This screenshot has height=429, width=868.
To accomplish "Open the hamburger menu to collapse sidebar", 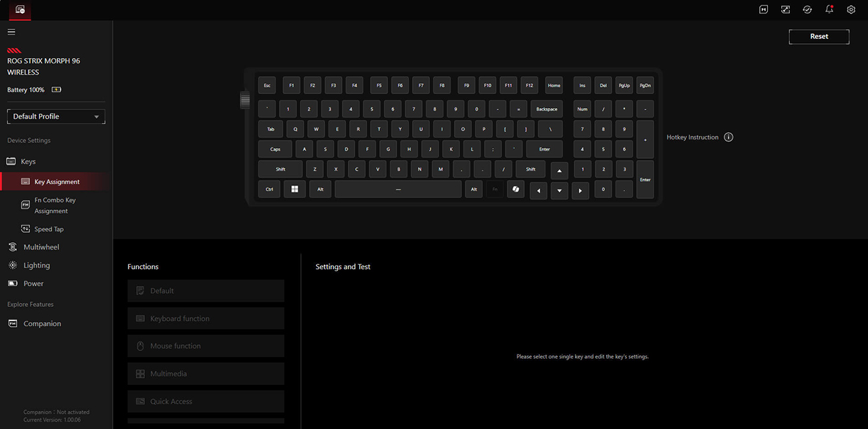I will [x=11, y=31].
